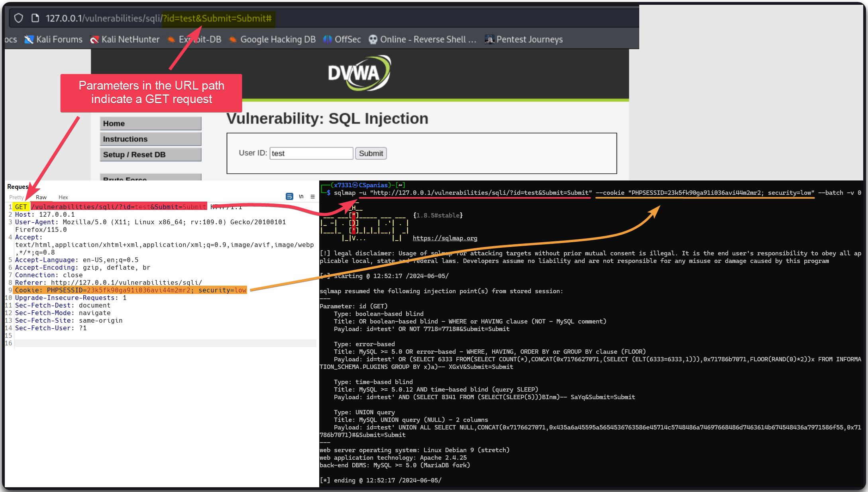This screenshot has width=868, height=492.
Task: Click Type: boolean-based blind line
Action: pos(379,314)
